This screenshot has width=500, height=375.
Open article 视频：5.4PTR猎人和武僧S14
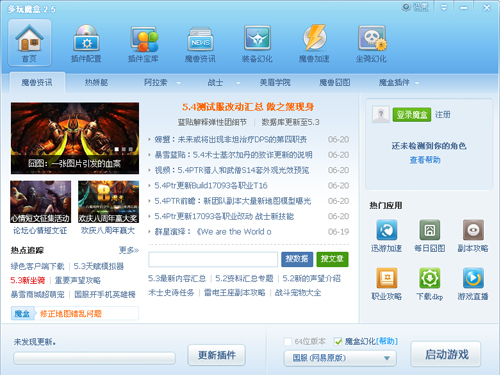point(232,170)
